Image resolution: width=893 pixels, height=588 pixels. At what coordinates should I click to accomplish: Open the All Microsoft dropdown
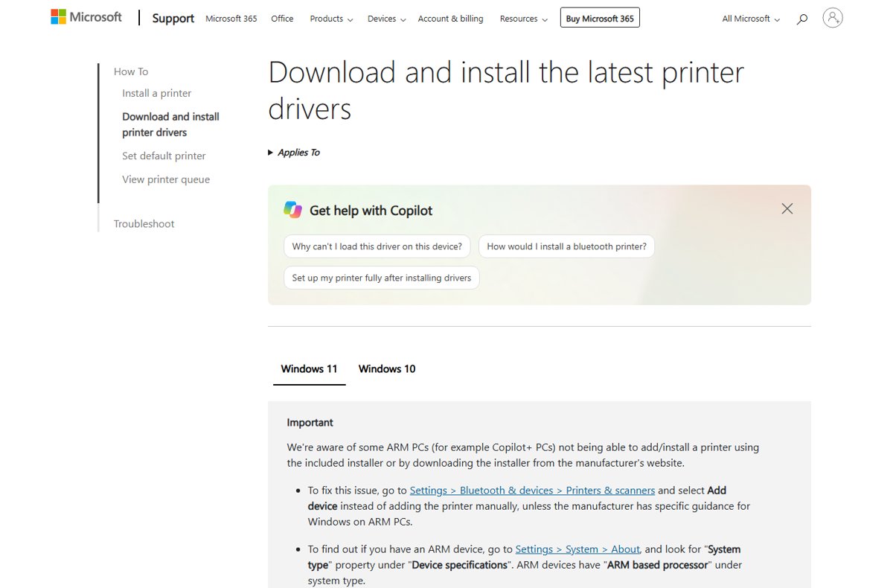click(x=751, y=19)
